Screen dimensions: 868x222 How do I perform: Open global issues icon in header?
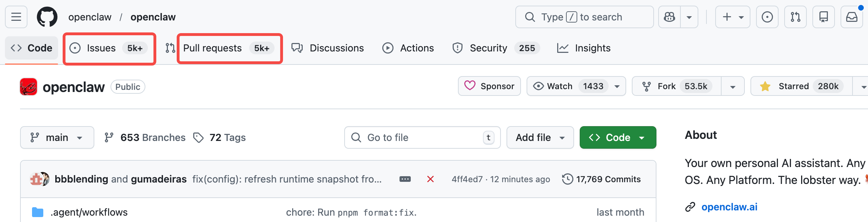767,17
